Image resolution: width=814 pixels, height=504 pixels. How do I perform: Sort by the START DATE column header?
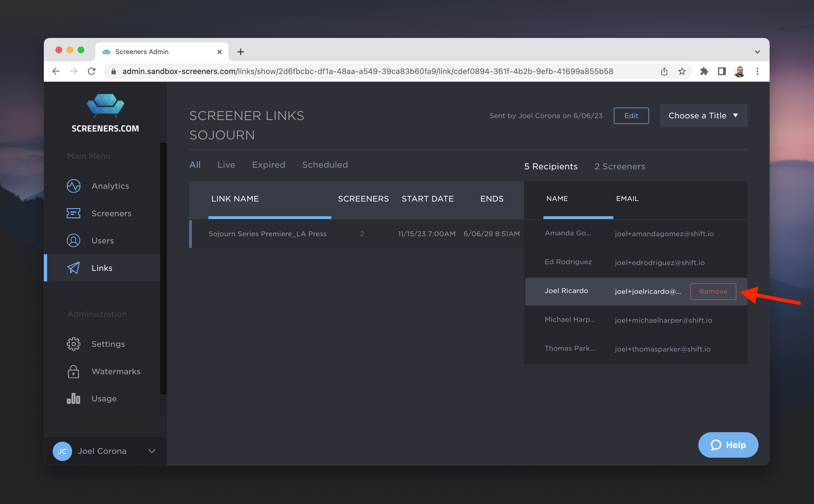coord(427,199)
